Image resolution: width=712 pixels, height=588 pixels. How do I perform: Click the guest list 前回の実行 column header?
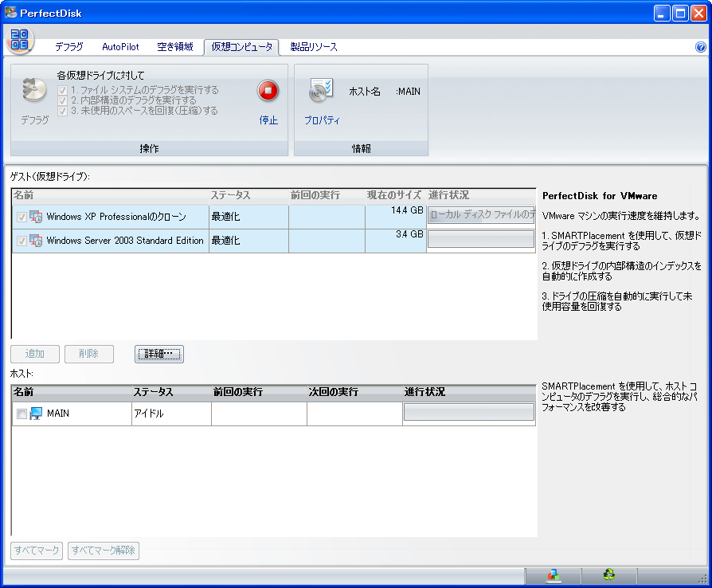pos(327,196)
